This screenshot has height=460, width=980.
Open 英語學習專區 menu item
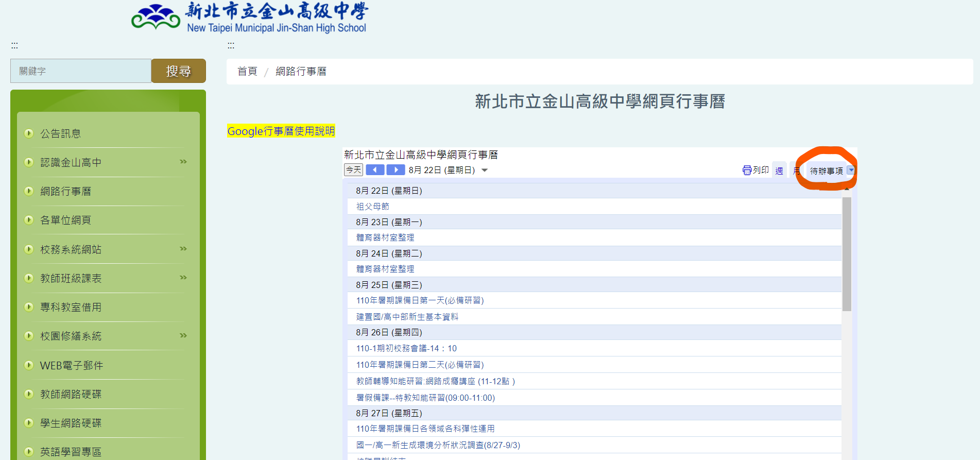71,452
